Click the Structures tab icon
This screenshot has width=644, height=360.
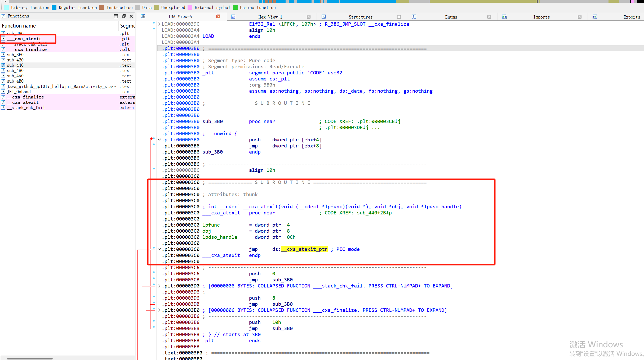[x=323, y=17]
